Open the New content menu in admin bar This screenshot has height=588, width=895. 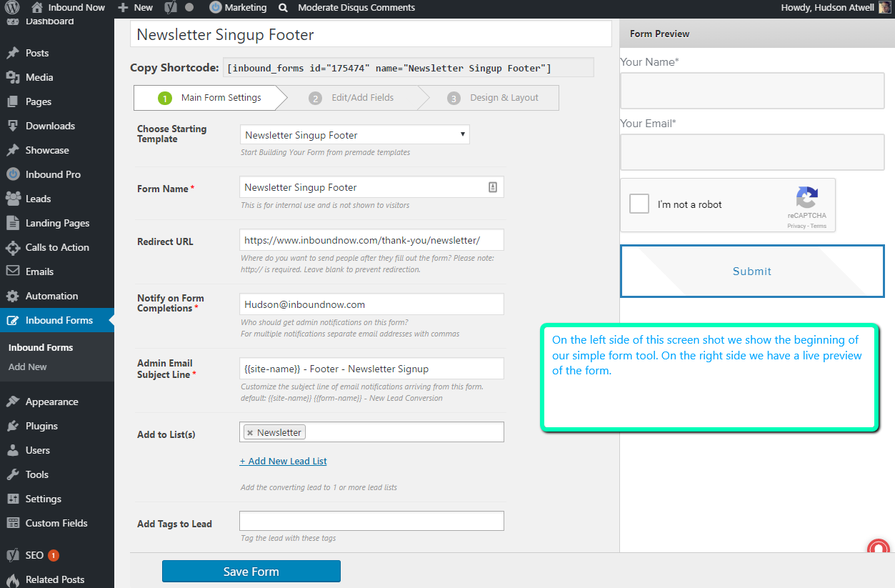pos(136,7)
